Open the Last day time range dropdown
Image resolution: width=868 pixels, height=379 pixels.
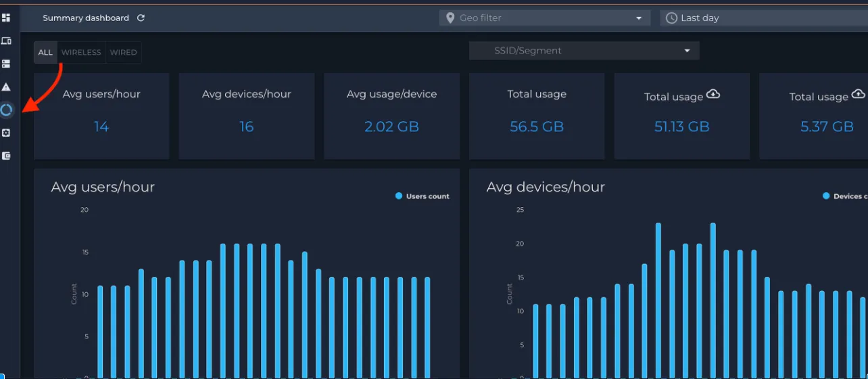tap(764, 18)
